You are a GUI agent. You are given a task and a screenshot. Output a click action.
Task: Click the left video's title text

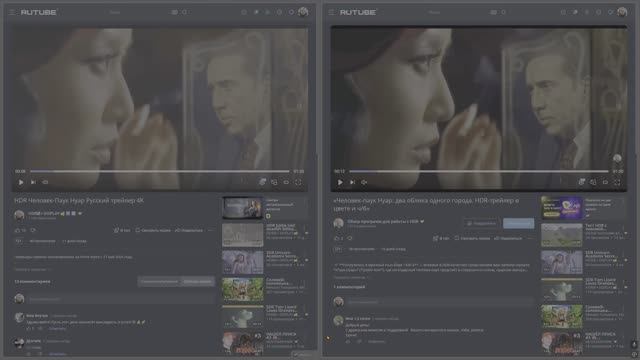(x=79, y=200)
